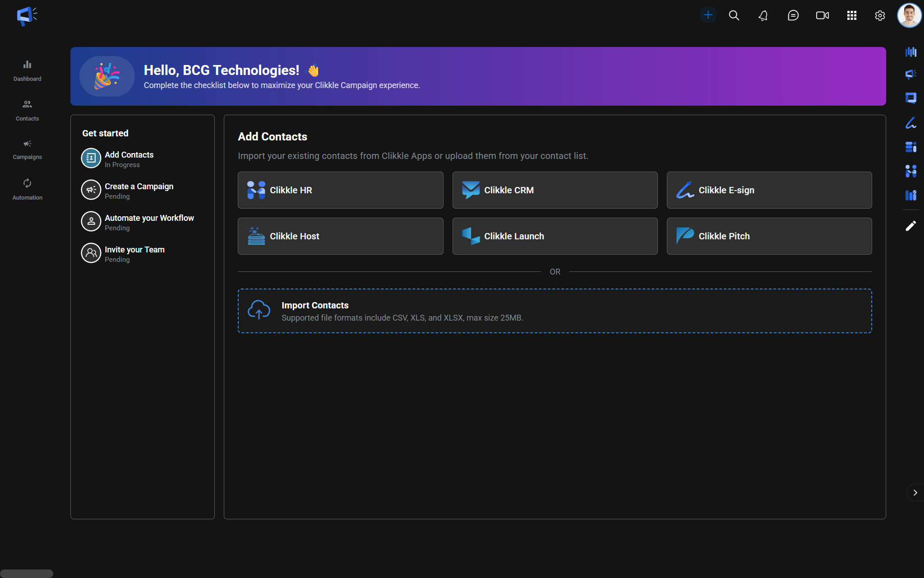This screenshot has width=924, height=578.
Task: Open Automation in the left sidebar
Action: pos(27,189)
